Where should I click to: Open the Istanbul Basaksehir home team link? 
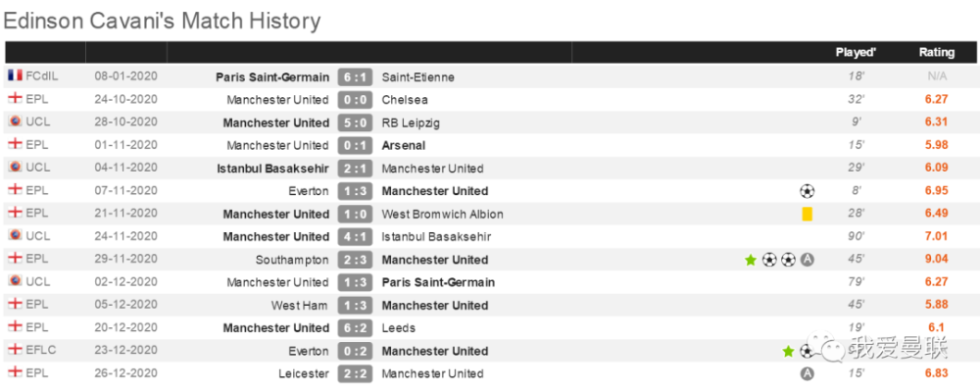tap(273, 168)
